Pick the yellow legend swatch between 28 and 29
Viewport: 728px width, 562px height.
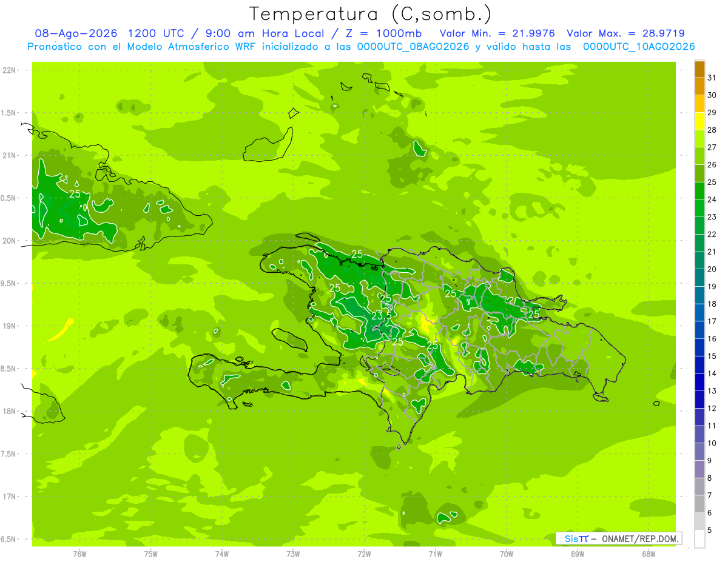pos(699,121)
